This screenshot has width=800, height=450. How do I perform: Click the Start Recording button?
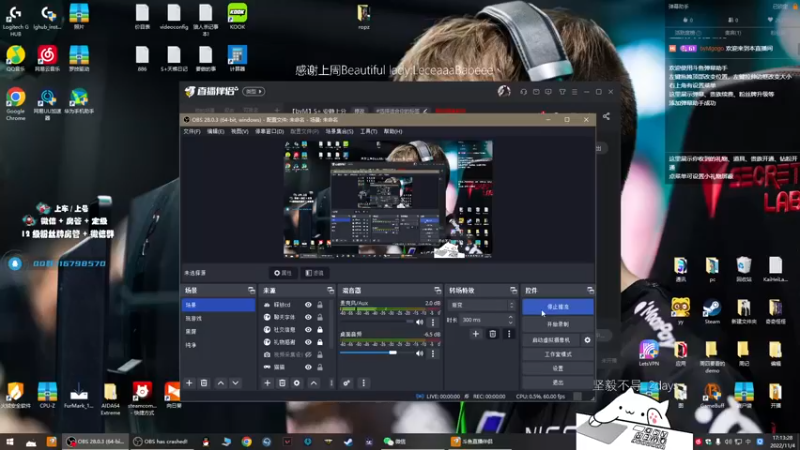558,324
